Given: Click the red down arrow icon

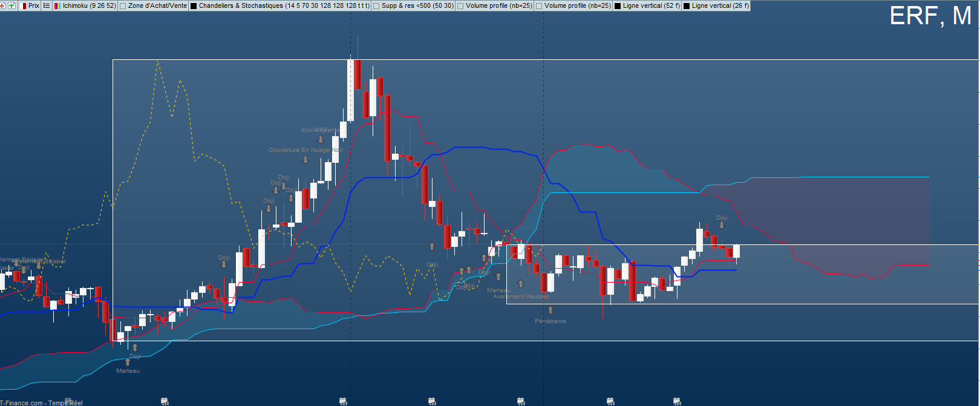Looking at the screenshot, I should click(x=4, y=5).
